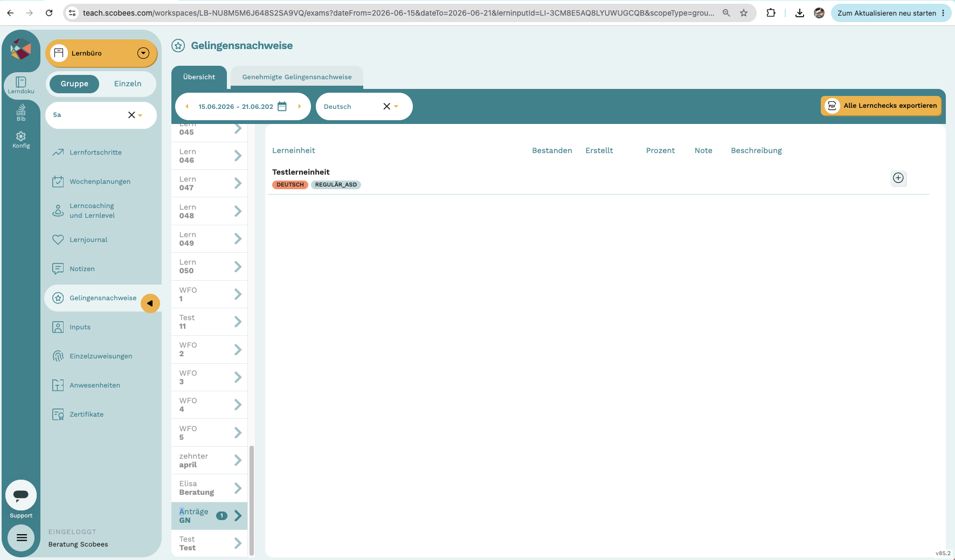This screenshot has height=560, width=955.
Task: Open Lernfortschritte from sidebar
Action: pos(95,153)
